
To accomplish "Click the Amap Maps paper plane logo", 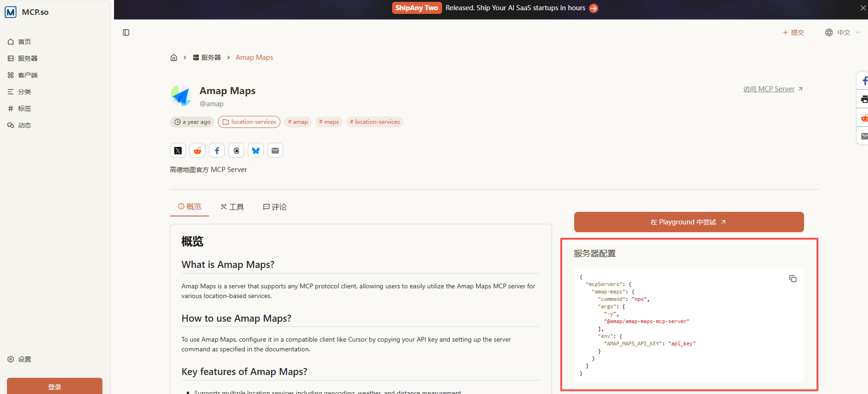I will click(181, 96).
